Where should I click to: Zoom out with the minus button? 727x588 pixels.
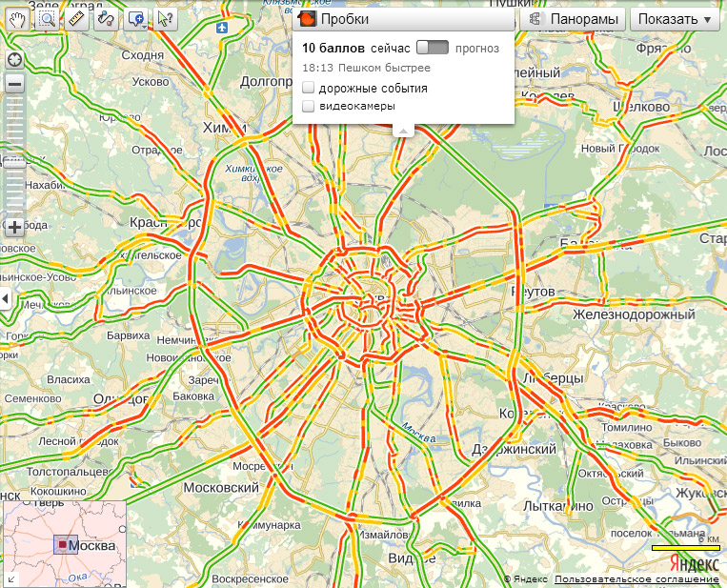pyautogui.click(x=14, y=83)
